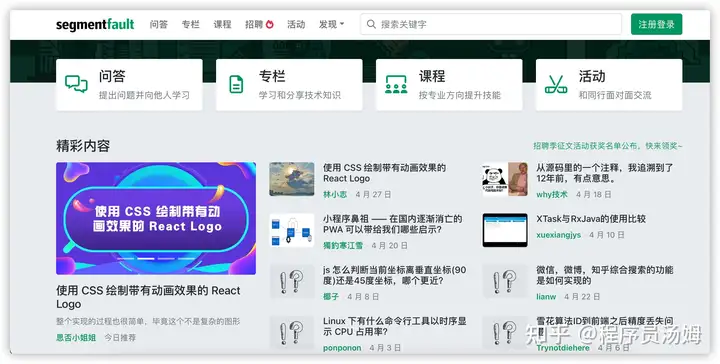Image resolution: width=720 pixels, height=364 pixels.
Task: Open author xuexiangjys
Action: tap(558, 235)
